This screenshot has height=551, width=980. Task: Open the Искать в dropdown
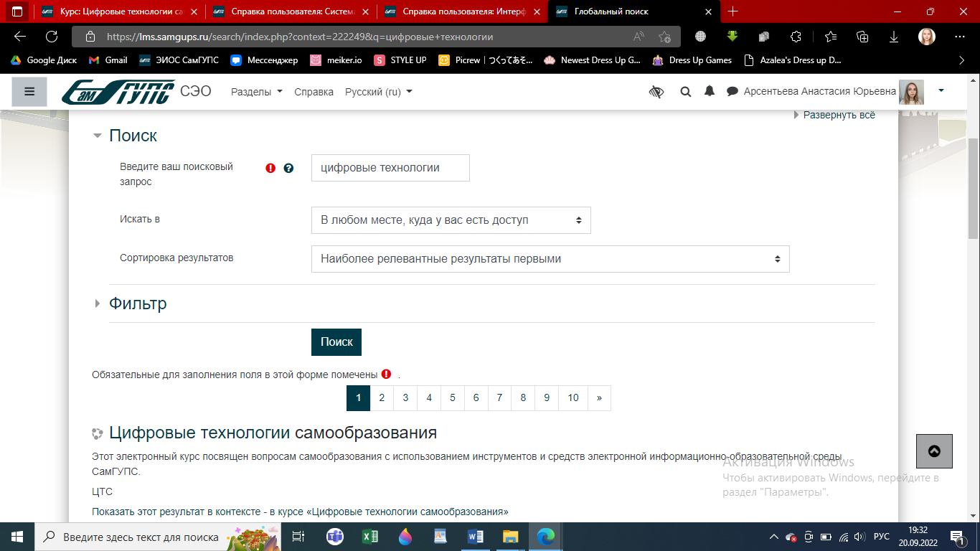tap(451, 220)
